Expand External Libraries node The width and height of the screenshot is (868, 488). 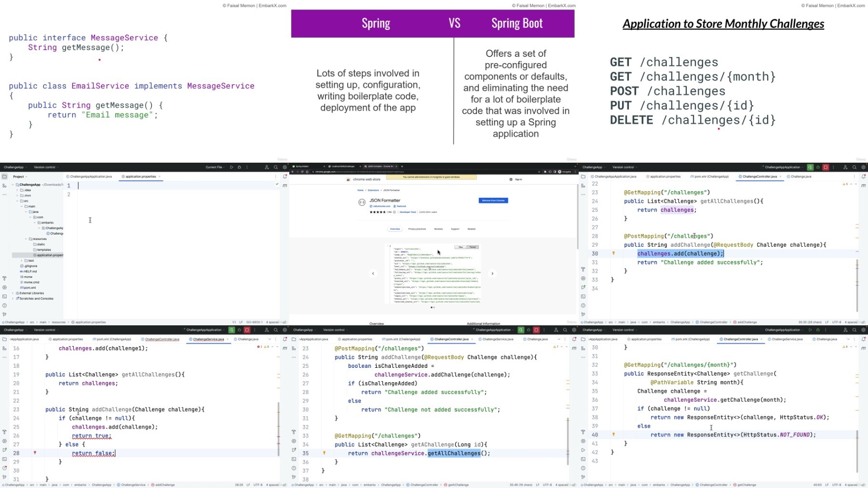click(13, 293)
